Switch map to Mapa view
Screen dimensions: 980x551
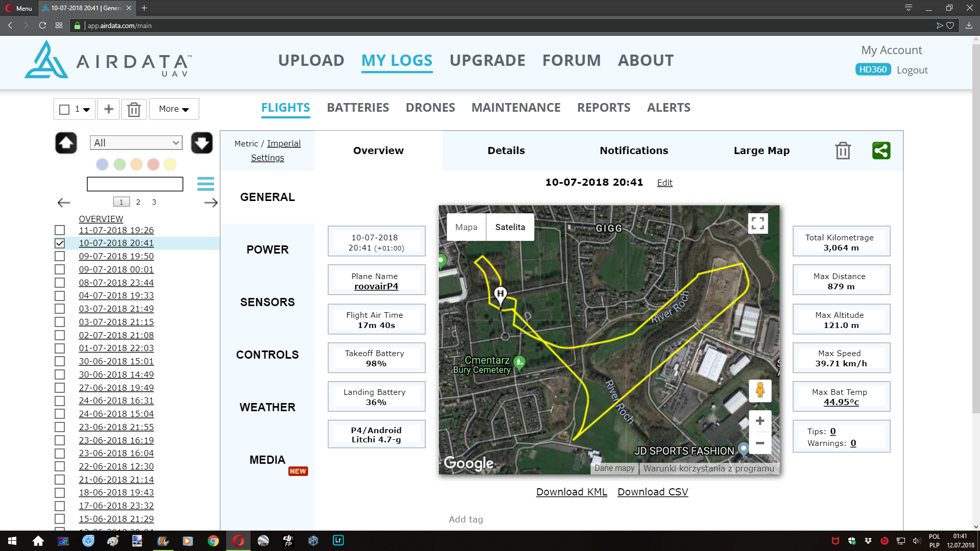pyautogui.click(x=466, y=227)
